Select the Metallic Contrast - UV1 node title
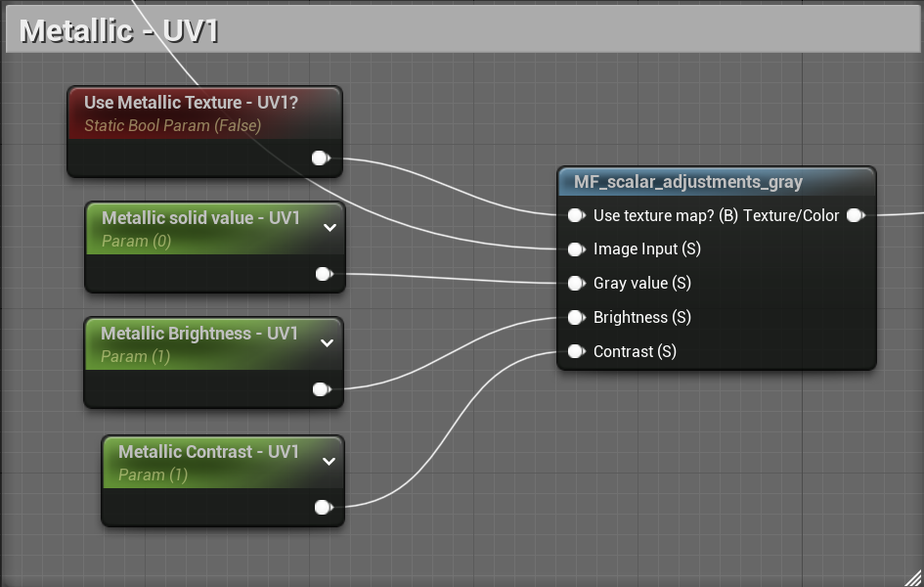This screenshot has height=587, width=924. [x=208, y=452]
